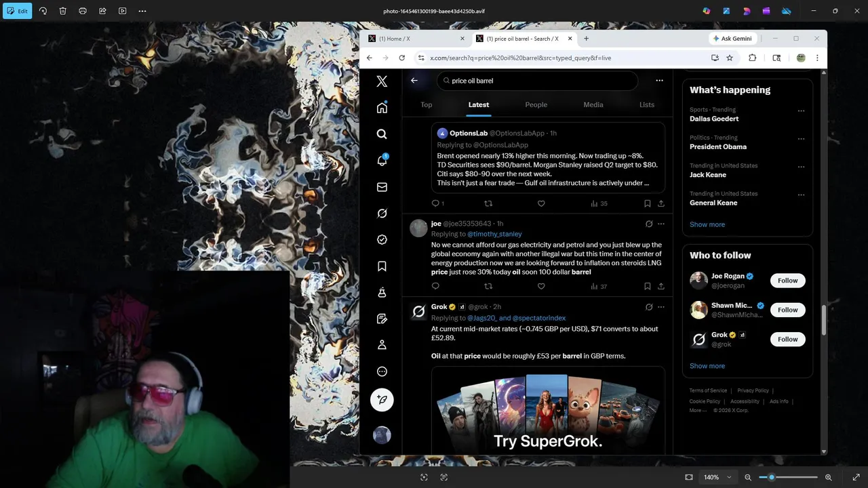Viewport: 868px width, 488px height.
Task: Select the Latest tab
Action: pos(478,105)
